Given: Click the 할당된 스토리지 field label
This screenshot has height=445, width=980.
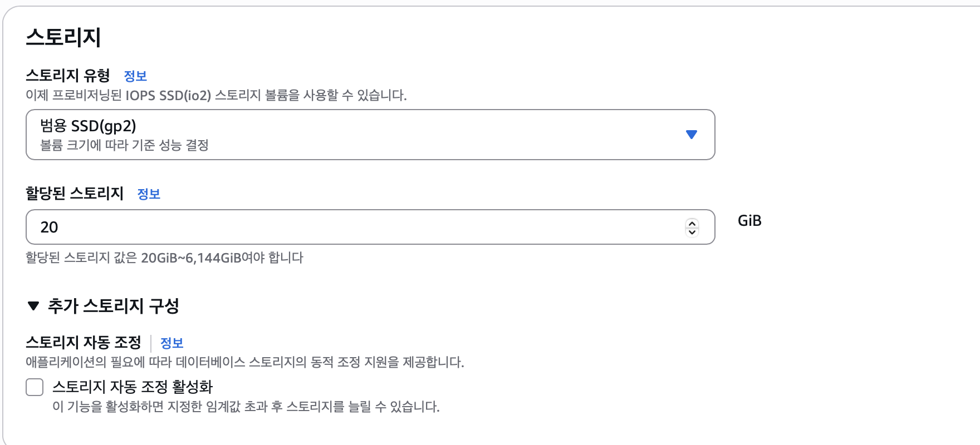Looking at the screenshot, I should click(x=75, y=194).
